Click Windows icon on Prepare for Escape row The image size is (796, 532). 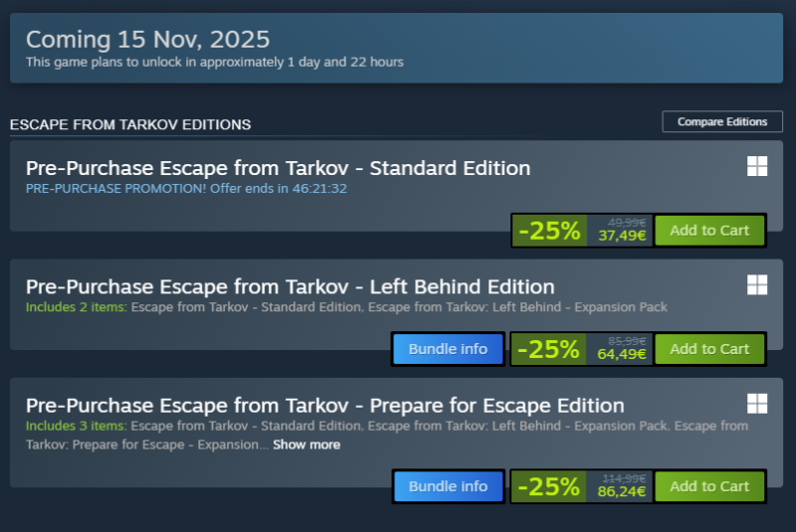click(x=757, y=403)
